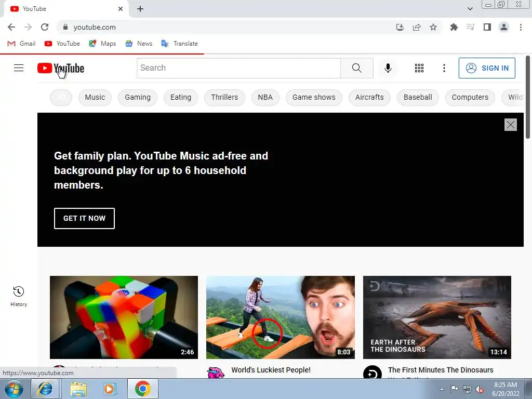This screenshot has height=399, width=532.
Task: Open the Chrome extensions puzzle icon
Action: [454, 27]
